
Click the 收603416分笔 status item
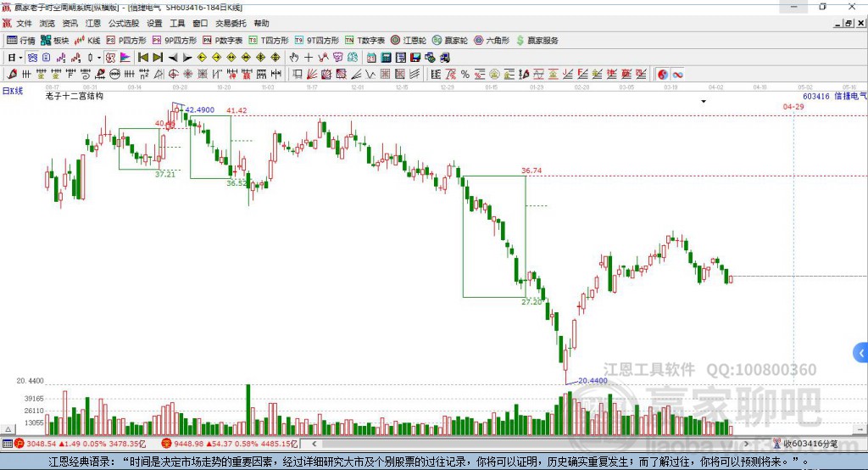pos(810,444)
